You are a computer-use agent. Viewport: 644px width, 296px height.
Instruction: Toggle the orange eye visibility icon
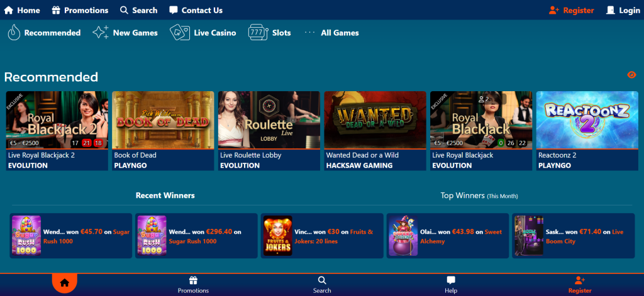[632, 75]
